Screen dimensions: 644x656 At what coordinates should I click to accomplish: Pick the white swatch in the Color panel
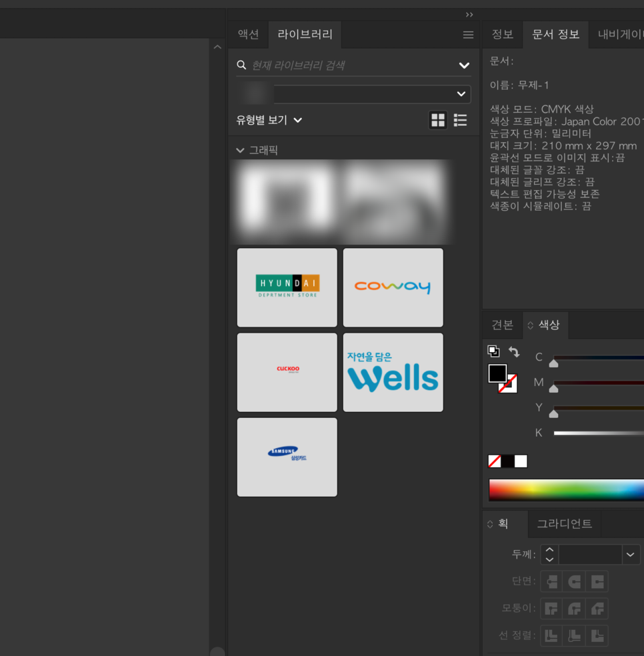click(x=521, y=461)
